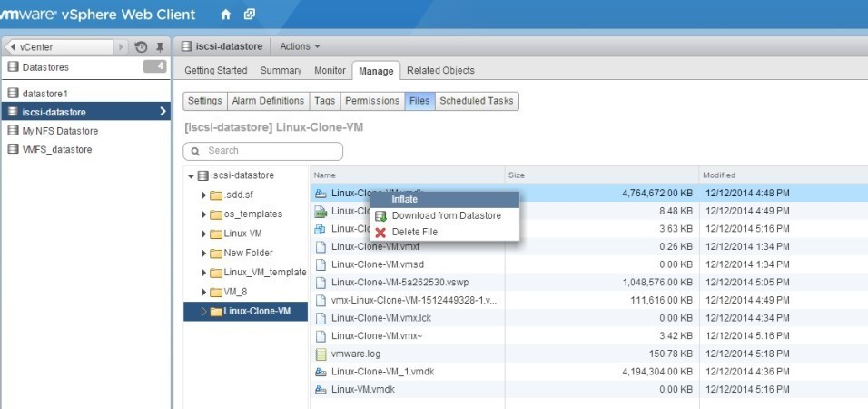Expand the Linux_VM_template folder
The height and width of the screenshot is (409, 868).
click(204, 273)
